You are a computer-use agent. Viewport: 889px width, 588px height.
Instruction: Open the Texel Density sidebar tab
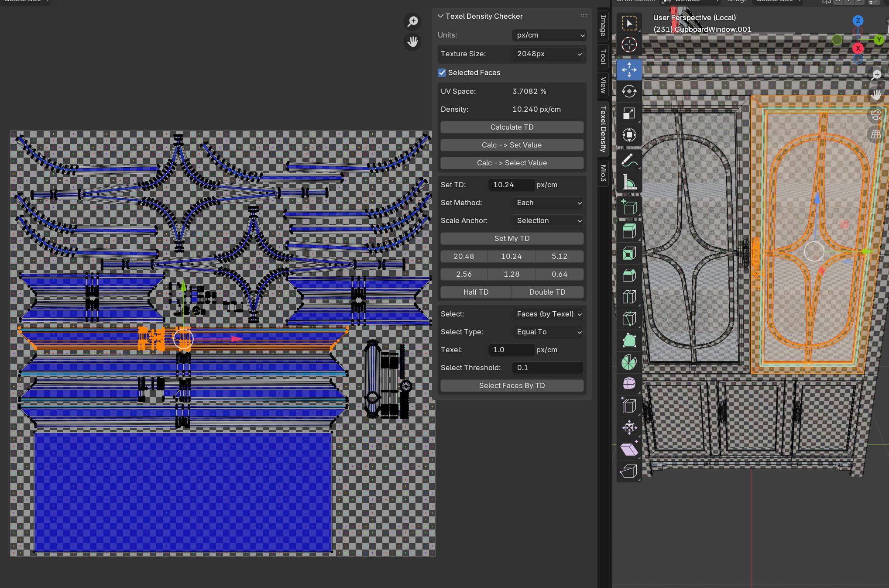pos(603,129)
